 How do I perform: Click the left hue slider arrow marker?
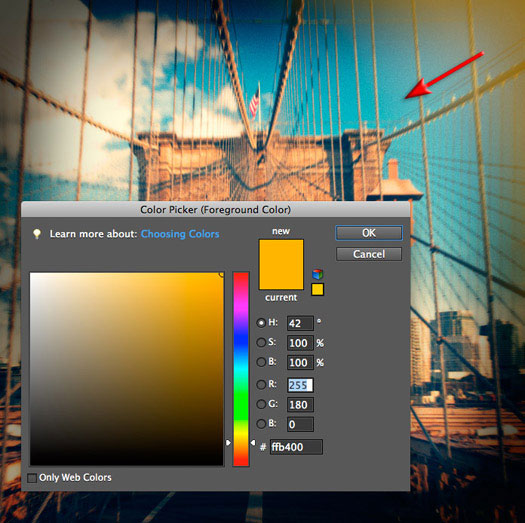point(228,443)
